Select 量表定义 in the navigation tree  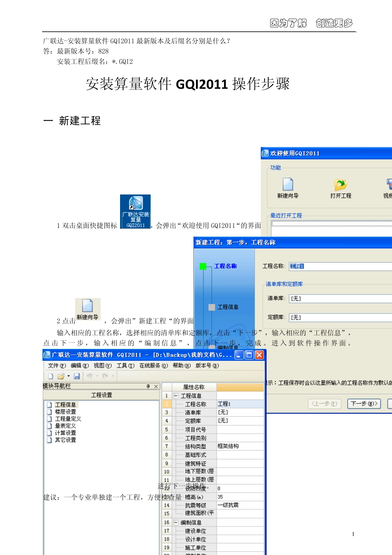click(x=66, y=426)
